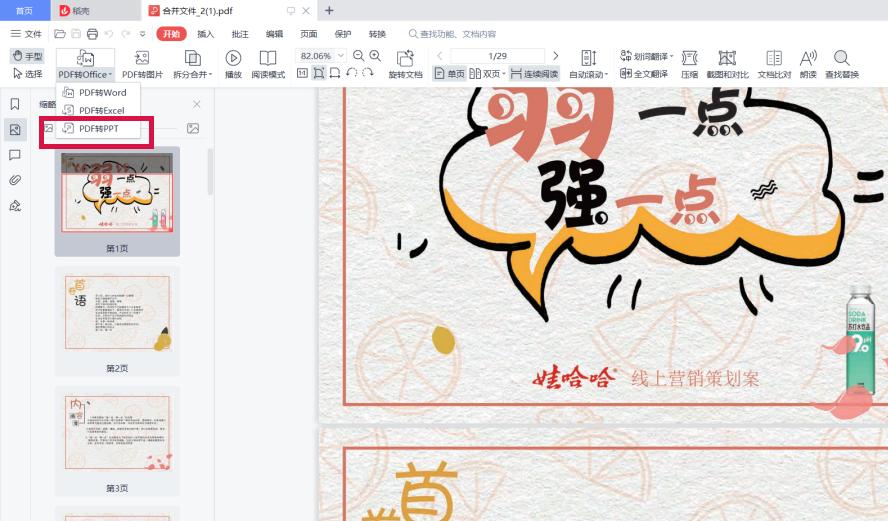Switch to the 开始 ribbon tab

pyautogui.click(x=171, y=34)
